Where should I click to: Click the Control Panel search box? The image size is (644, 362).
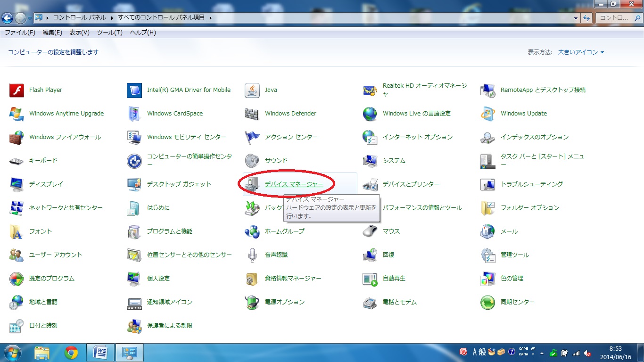point(619,18)
